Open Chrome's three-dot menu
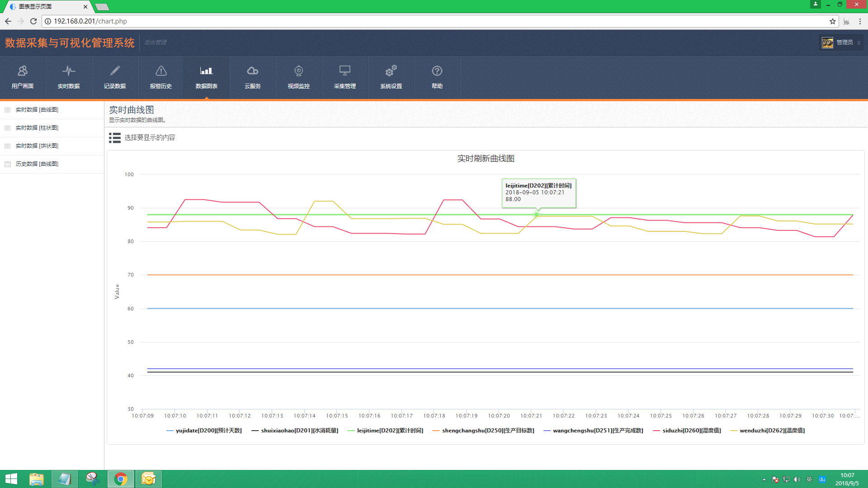The width and height of the screenshot is (868, 488). coord(860,21)
